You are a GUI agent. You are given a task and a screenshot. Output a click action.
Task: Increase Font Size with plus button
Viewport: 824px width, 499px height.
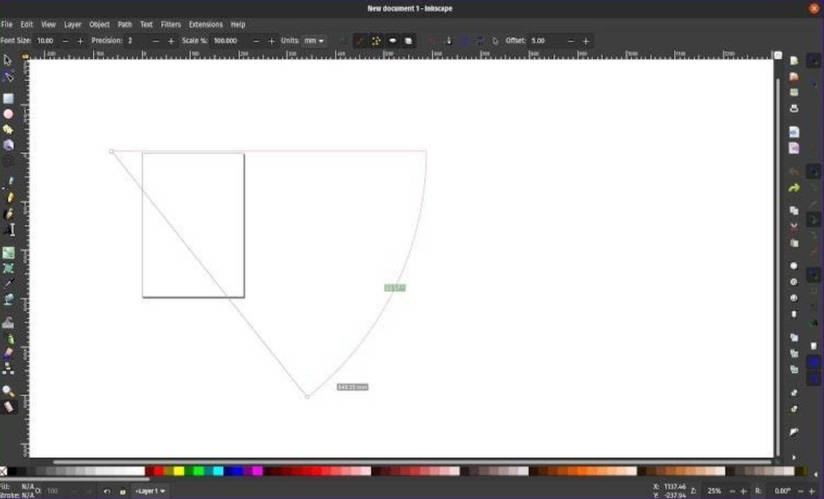click(x=80, y=41)
